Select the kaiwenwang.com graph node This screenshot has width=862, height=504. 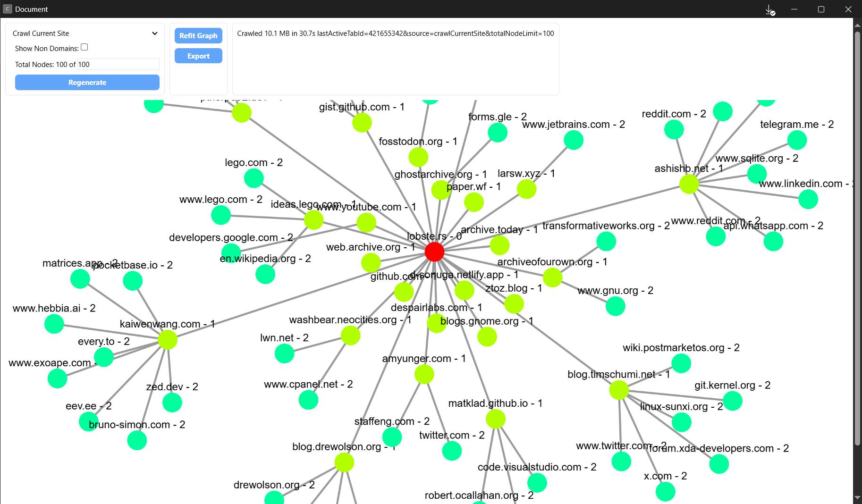pyautogui.click(x=168, y=340)
